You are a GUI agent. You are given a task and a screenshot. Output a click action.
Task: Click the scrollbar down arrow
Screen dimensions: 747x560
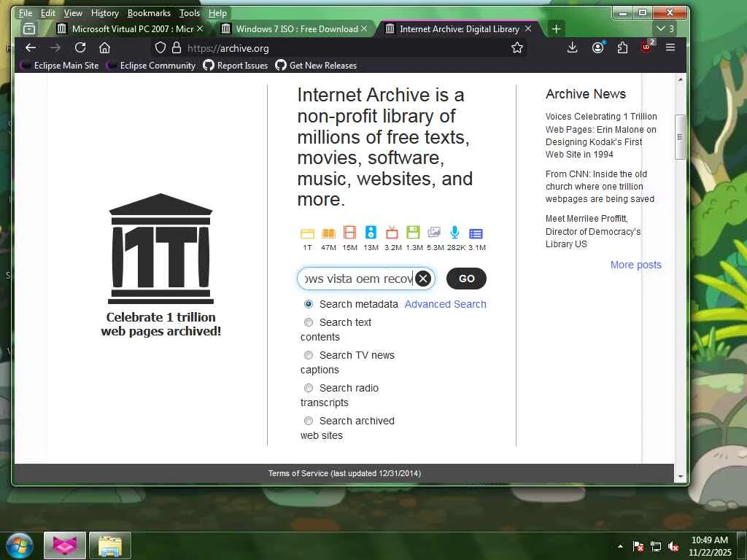coord(680,475)
